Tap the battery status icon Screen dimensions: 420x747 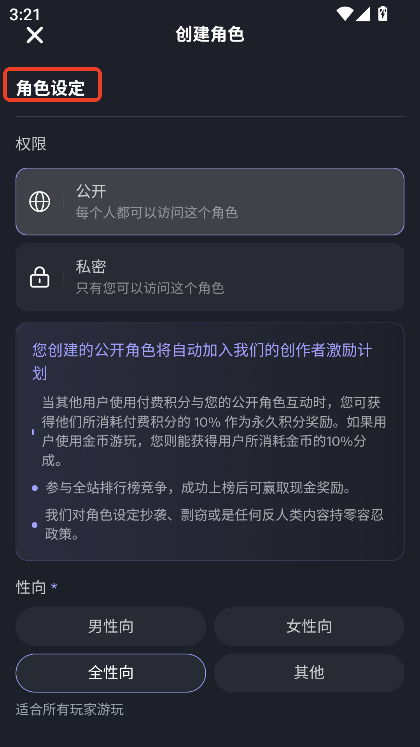point(382,13)
